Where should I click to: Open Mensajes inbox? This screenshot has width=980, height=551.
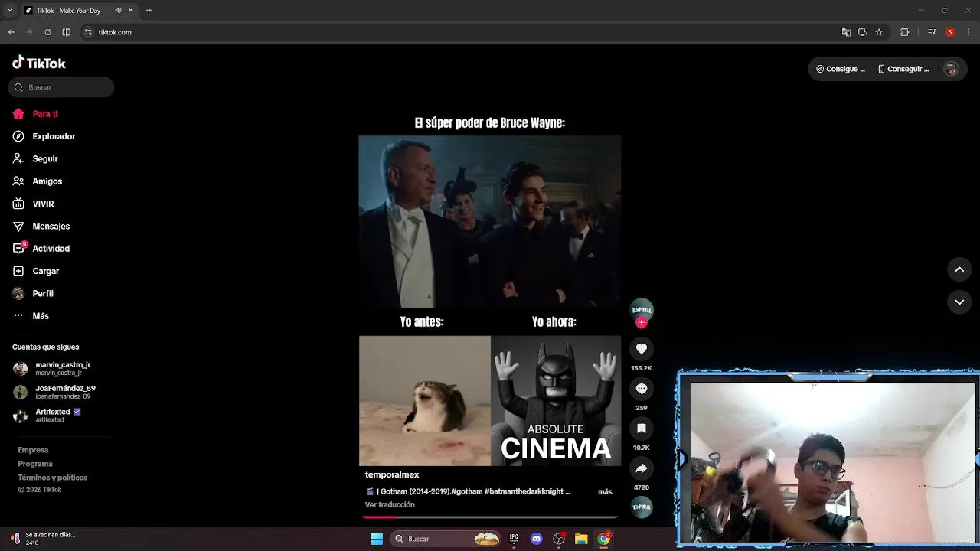point(41,226)
